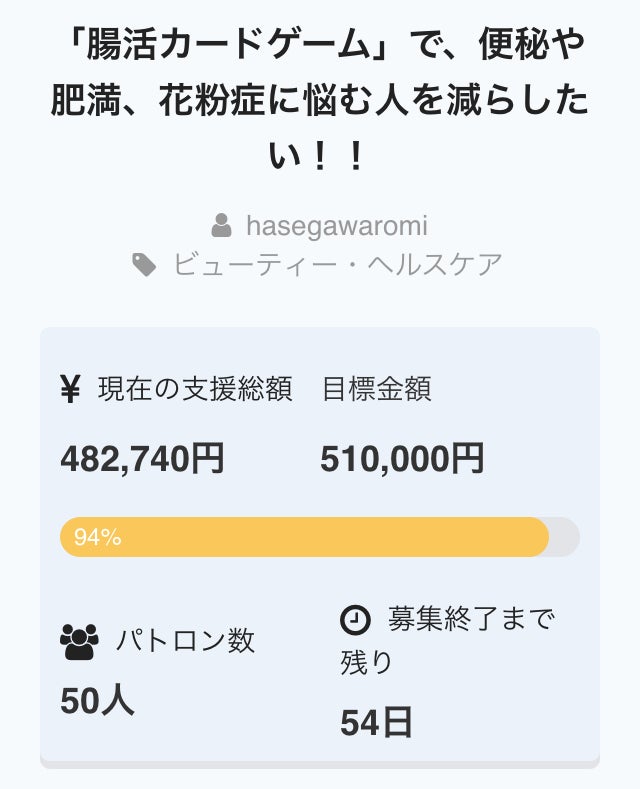Click the yen icon beside 現在の支援総額
The width and height of the screenshot is (640, 789).
tap(70, 390)
